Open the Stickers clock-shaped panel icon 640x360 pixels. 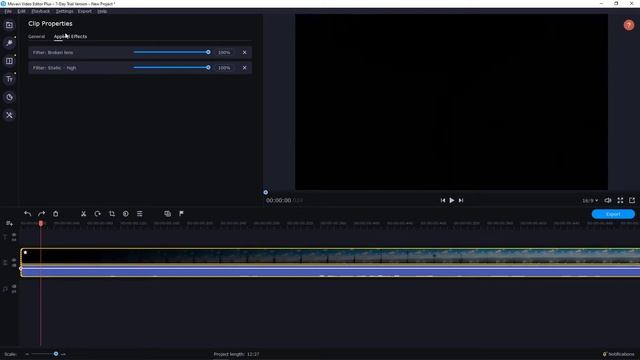(9, 97)
